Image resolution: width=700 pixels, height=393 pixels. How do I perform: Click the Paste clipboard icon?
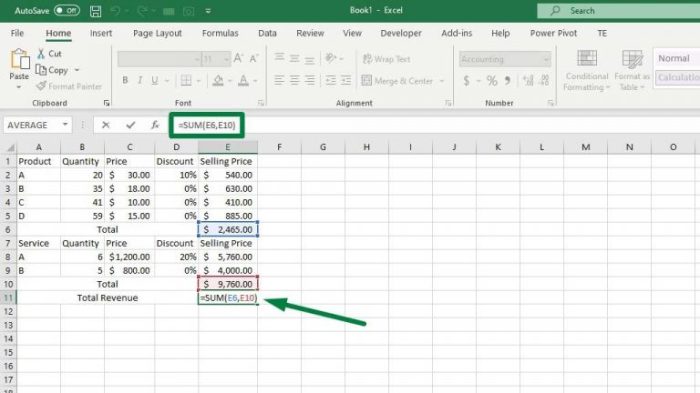(x=20, y=59)
